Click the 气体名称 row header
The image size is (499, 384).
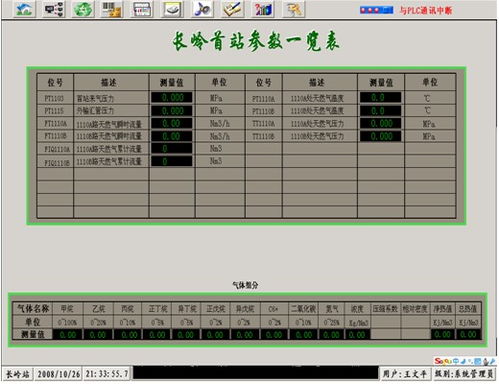[x=33, y=309]
